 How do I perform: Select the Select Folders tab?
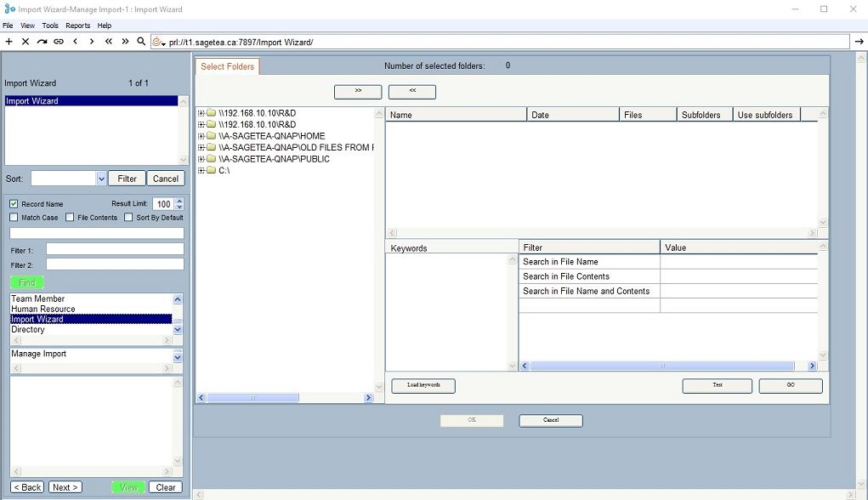point(228,66)
